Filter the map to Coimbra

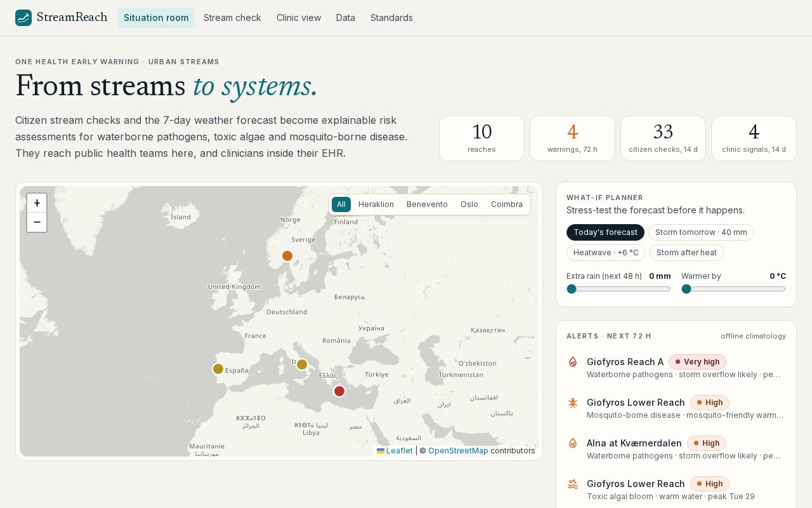[x=507, y=204]
